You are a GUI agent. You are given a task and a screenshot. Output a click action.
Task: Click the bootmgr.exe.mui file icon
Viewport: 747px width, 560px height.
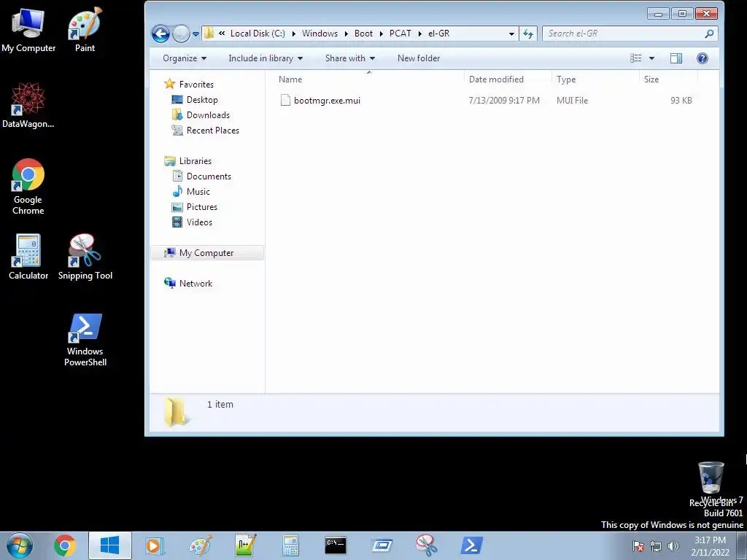(285, 100)
